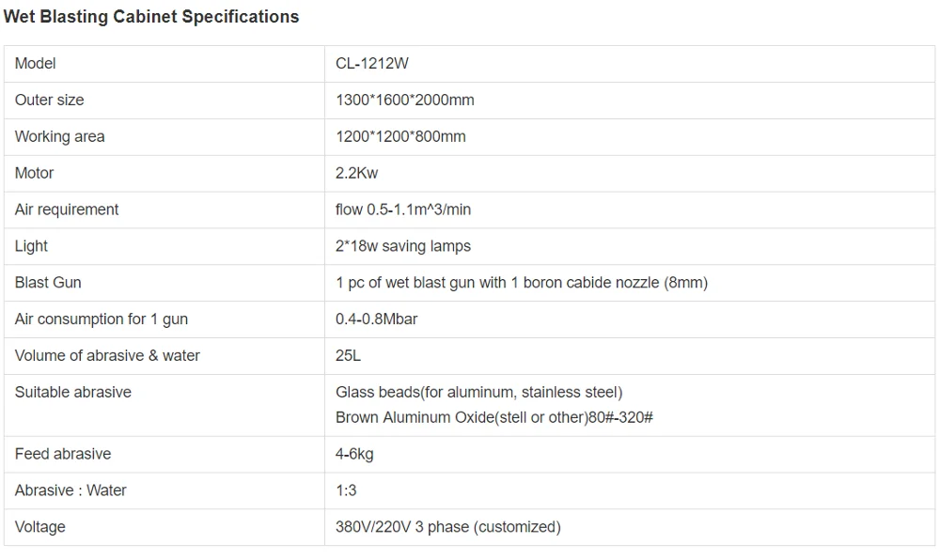Click the Wet Blasting Cabinet Specifications heading
Image resolution: width=940 pixels, height=560 pixels.
(151, 17)
